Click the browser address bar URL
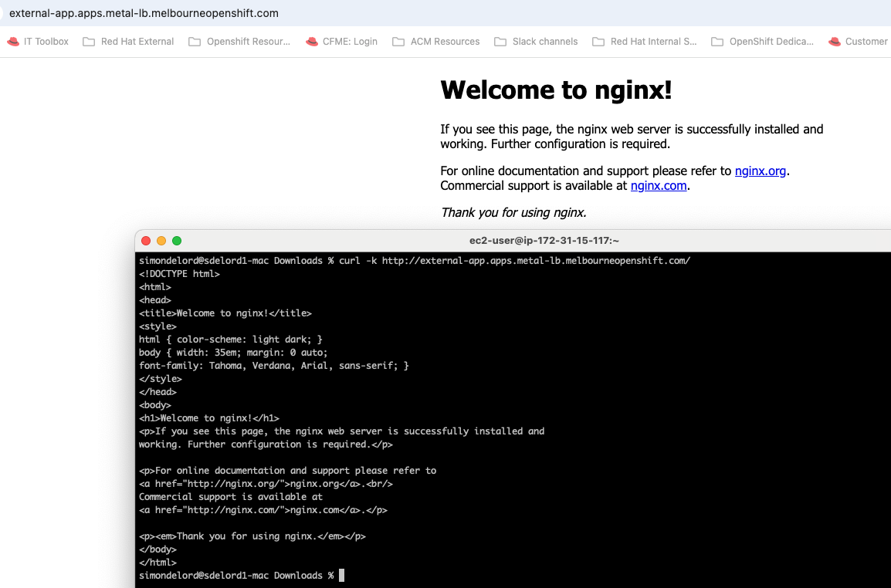The image size is (891, 588). (x=144, y=13)
